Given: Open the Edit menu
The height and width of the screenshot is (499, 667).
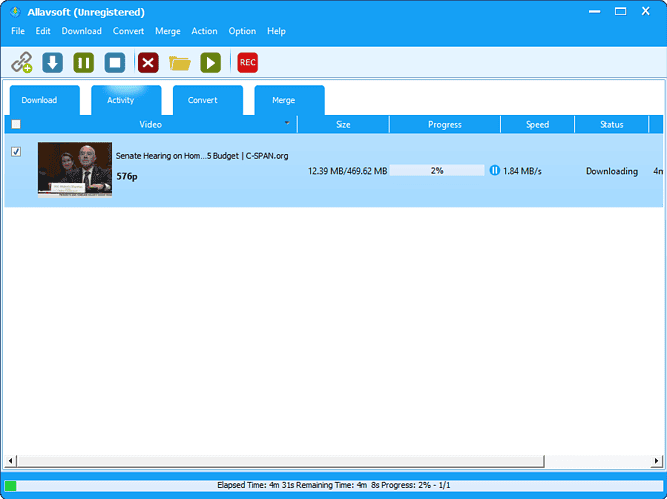Looking at the screenshot, I should pyautogui.click(x=43, y=31).
